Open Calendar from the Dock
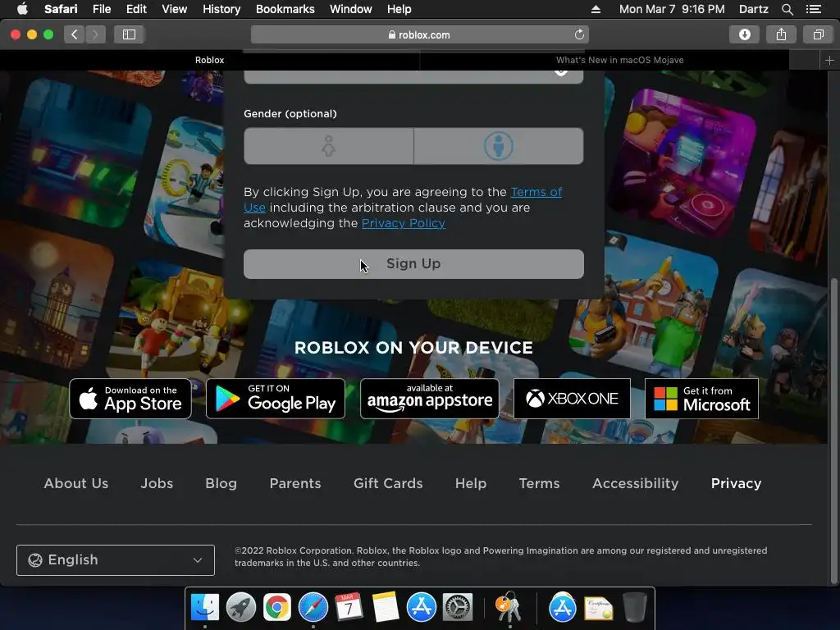Image resolution: width=840 pixels, height=630 pixels. point(349,608)
